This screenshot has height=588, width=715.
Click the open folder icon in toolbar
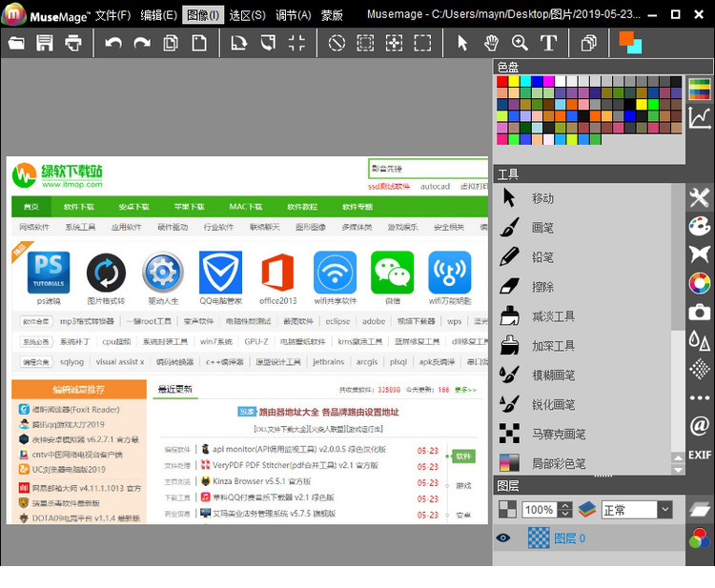[x=16, y=43]
